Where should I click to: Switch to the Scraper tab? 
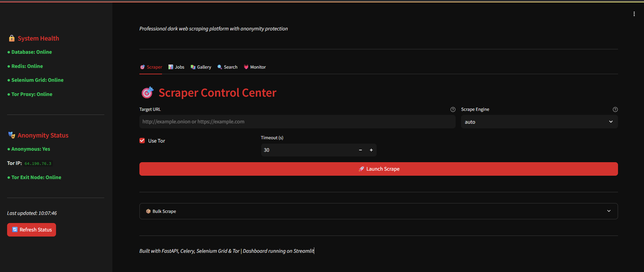pos(151,67)
